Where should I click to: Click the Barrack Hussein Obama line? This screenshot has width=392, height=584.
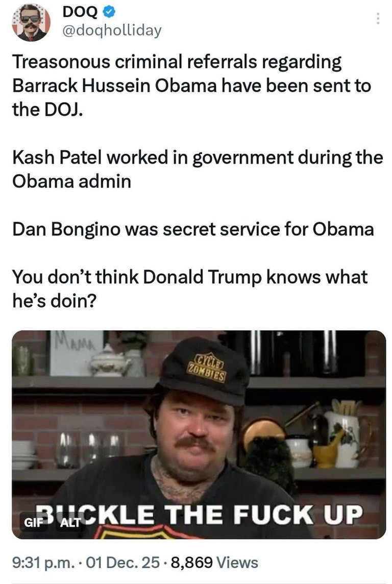click(192, 86)
